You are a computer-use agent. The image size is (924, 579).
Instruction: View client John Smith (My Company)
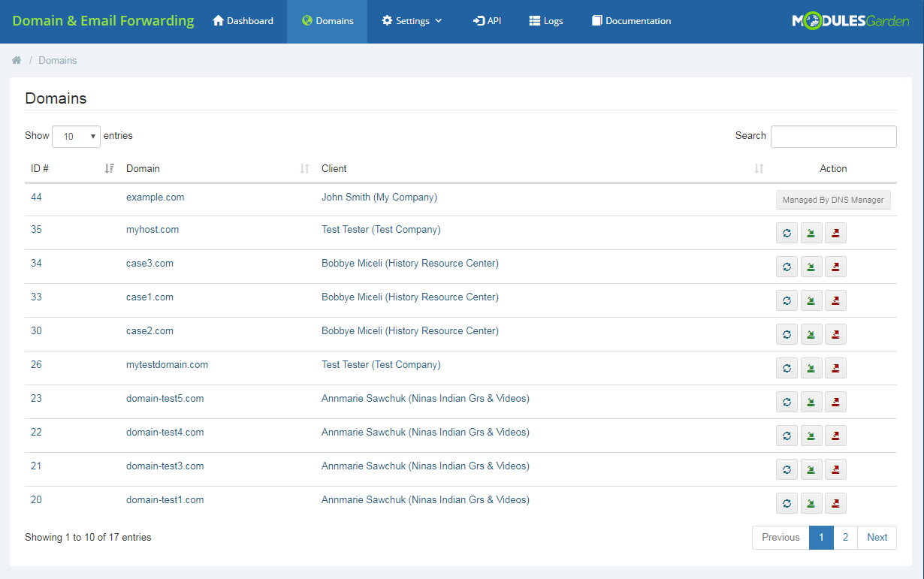379,197
